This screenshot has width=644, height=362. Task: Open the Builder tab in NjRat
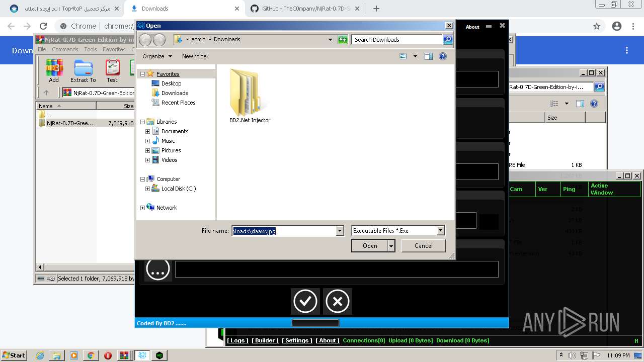click(x=265, y=340)
